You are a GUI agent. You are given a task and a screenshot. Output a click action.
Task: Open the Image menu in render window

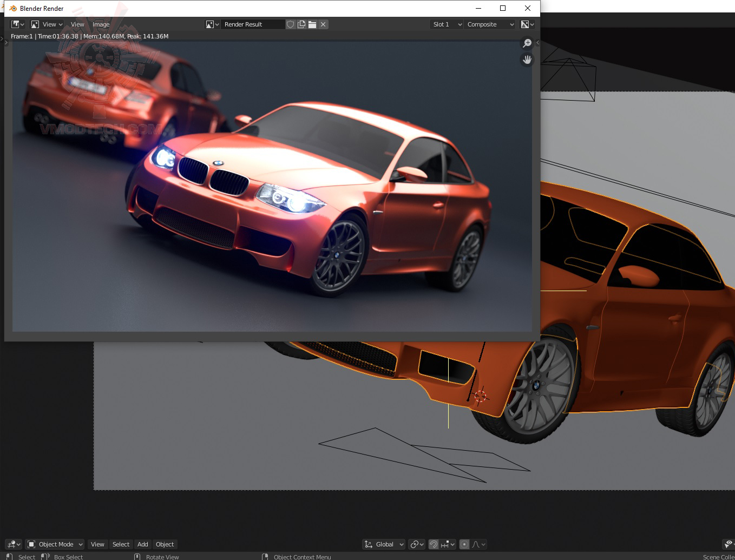point(101,24)
